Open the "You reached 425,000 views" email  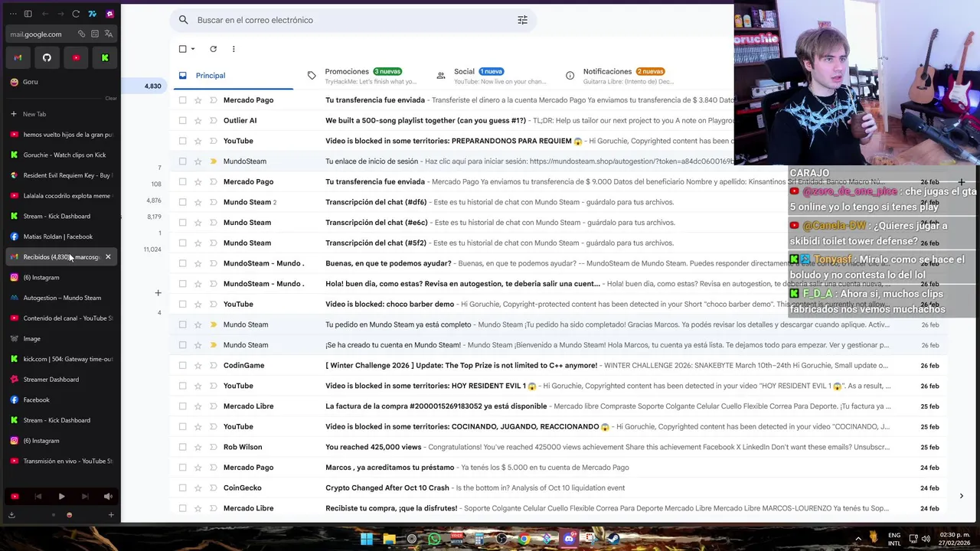pyautogui.click(x=559, y=447)
